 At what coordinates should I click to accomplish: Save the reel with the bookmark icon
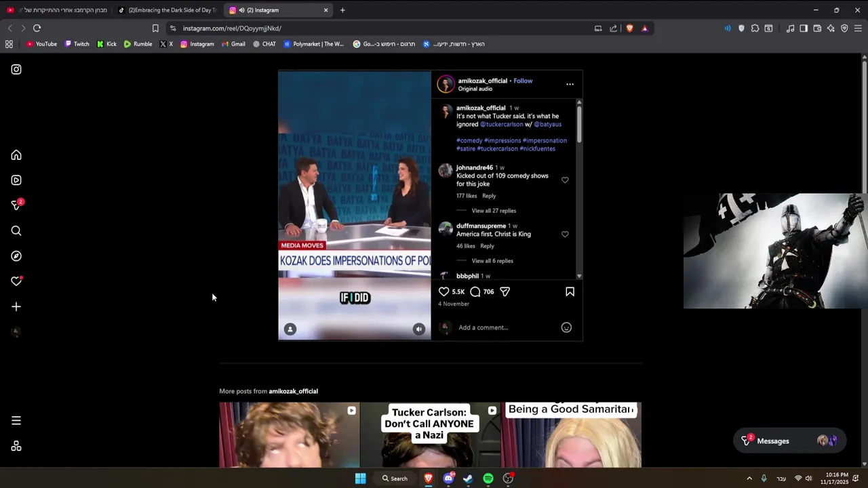[570, 291]
